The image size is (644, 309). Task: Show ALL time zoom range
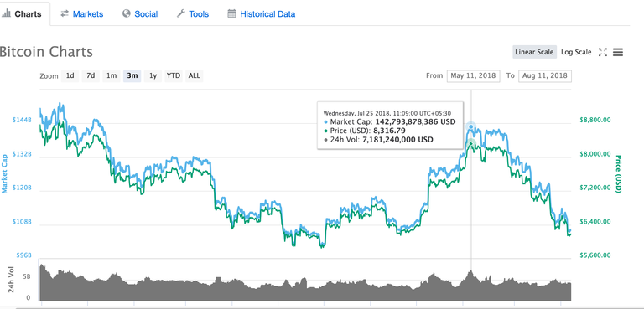click(195, 75)
